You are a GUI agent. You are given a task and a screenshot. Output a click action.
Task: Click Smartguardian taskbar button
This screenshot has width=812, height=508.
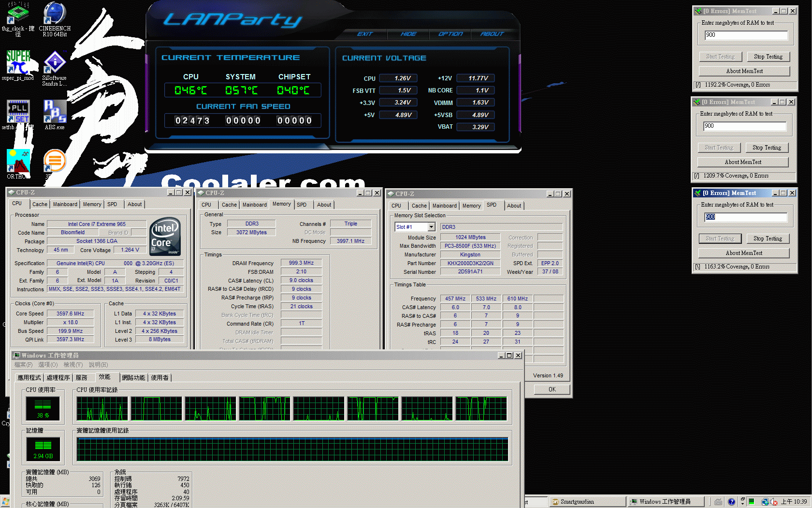click(x=587, y=502)
